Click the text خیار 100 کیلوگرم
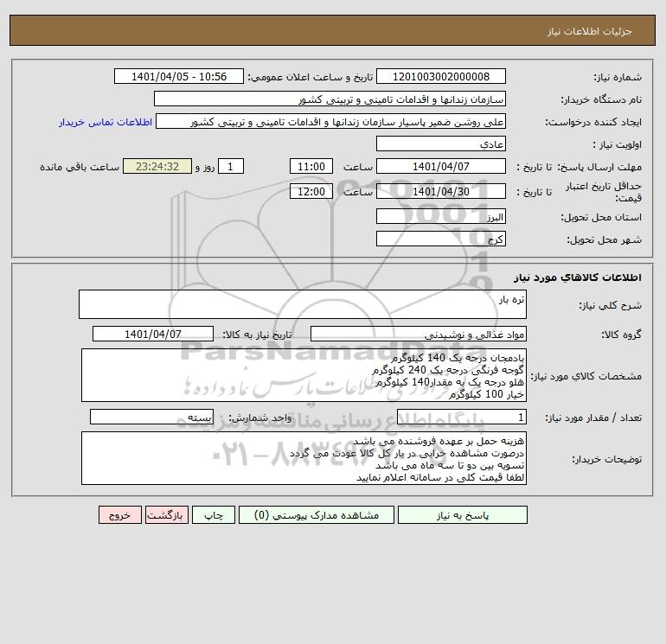 pyautogui.click(x=487, y=395)
